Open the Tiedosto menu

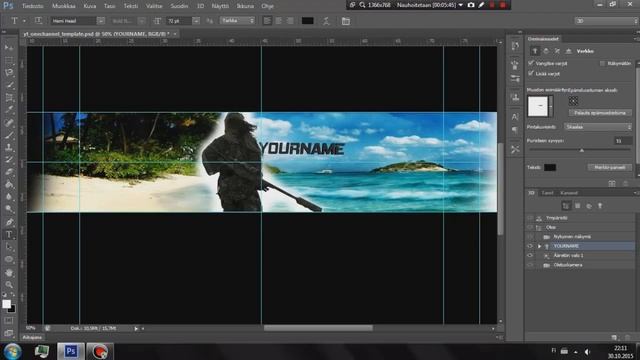[33, 6]
